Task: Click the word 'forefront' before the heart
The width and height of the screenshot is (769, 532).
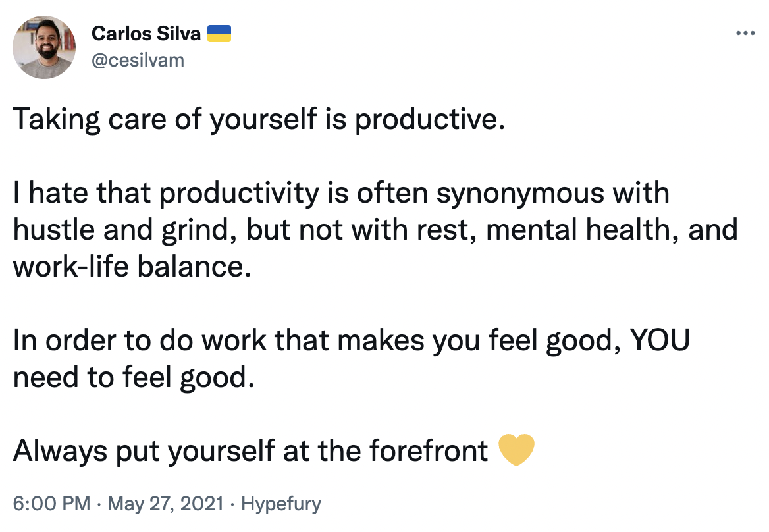Action: 429,450
